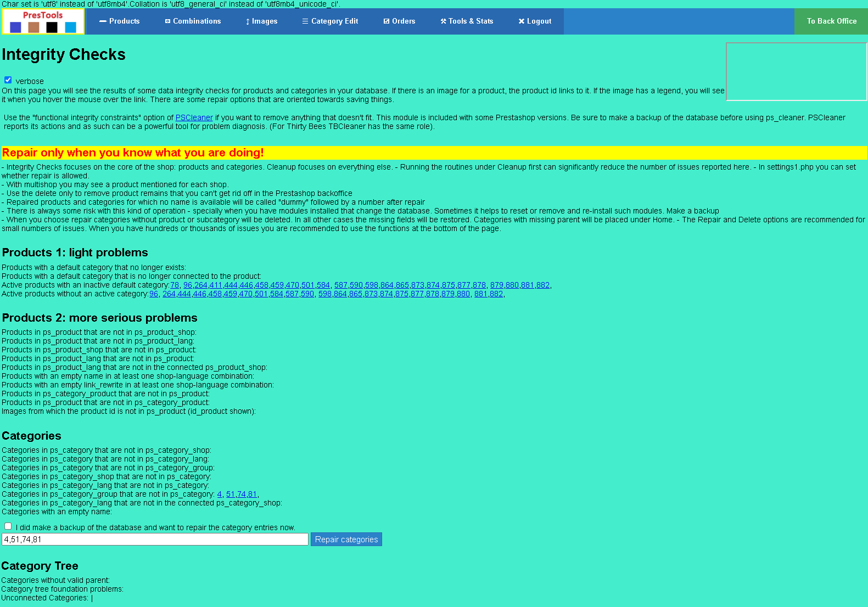Open product 882 in inactive default category row
This screenshot has height=607, width=868.
pos(543,285)
